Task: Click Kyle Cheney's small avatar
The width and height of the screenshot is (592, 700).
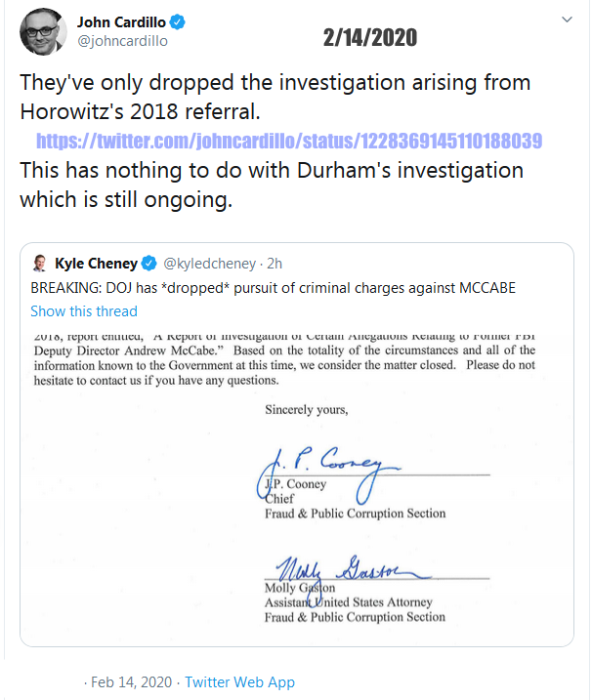Action: pos(40,264)
